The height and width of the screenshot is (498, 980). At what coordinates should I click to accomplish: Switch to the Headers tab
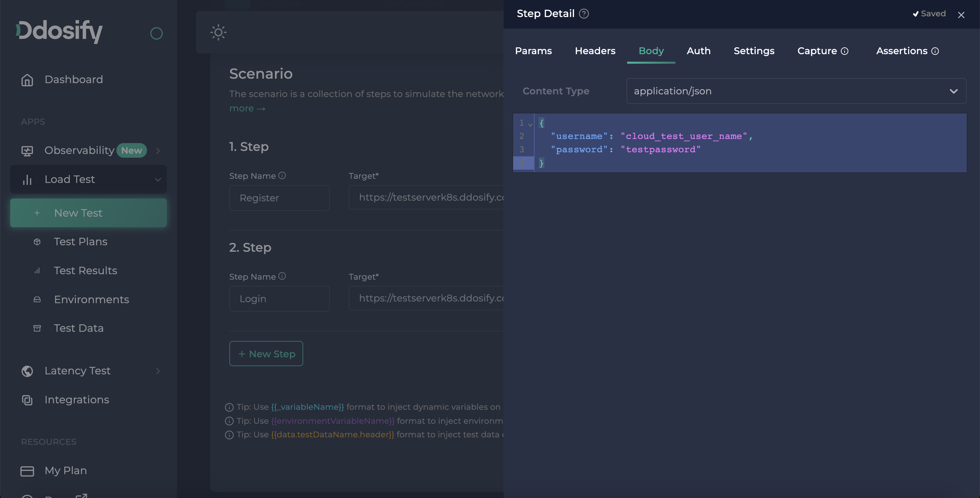point(594,51)
